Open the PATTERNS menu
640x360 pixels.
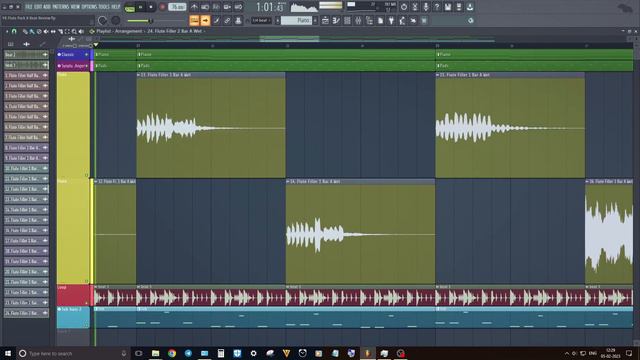60,7
